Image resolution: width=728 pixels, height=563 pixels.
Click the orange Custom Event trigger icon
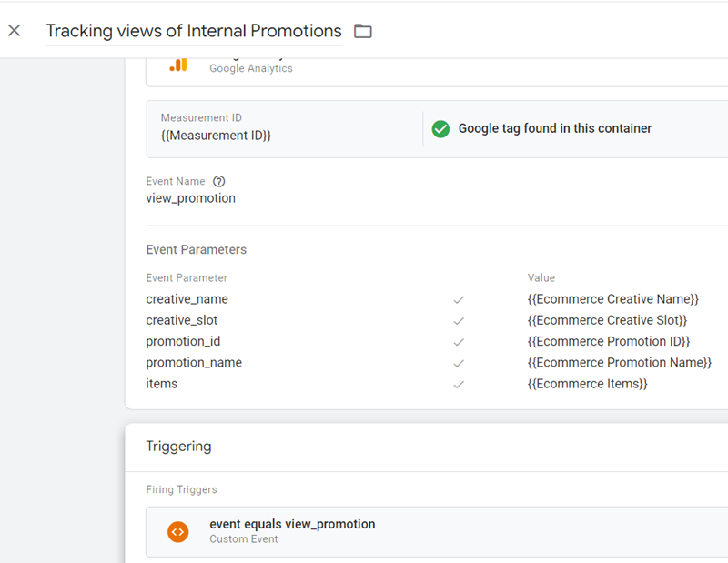(x=178, y=532)
